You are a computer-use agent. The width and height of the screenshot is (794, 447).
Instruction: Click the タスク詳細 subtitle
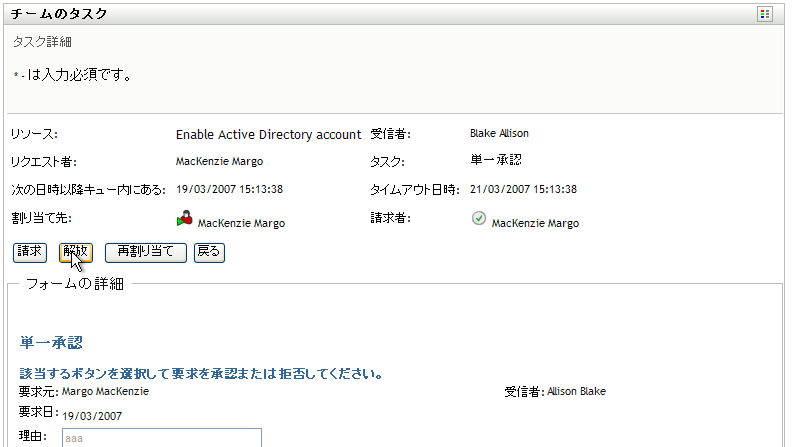pos(42,42)
